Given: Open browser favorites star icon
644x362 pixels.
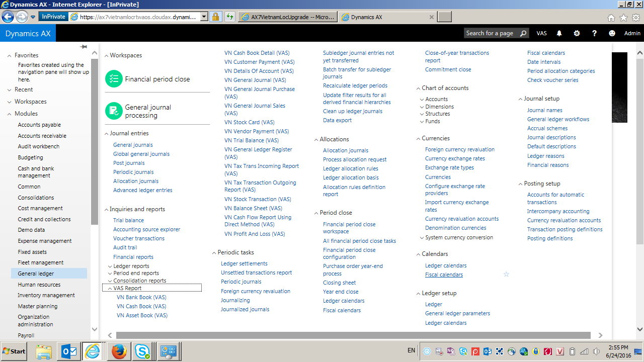Looking at the screenshot, I should point(623,18).
